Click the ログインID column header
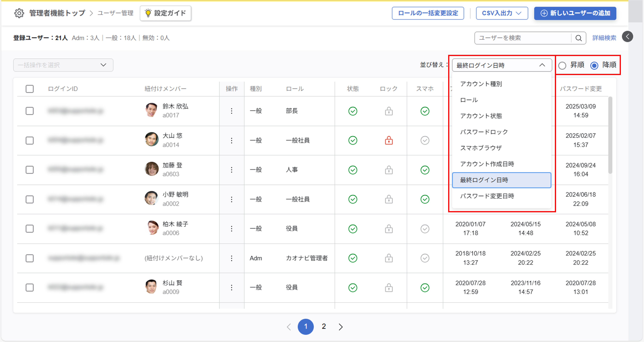This screenshot has height=342, width=644. coord(63,89)
